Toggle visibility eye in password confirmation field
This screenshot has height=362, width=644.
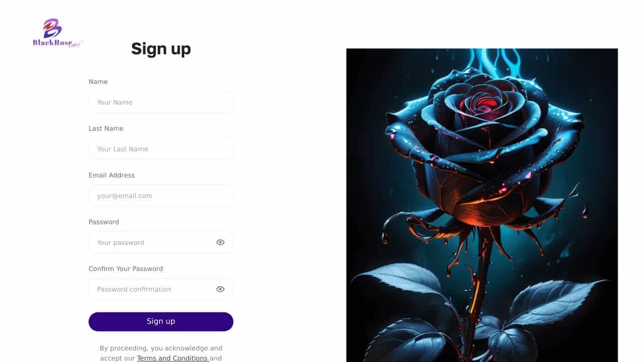pyautogui.click(x=220, y=289)
